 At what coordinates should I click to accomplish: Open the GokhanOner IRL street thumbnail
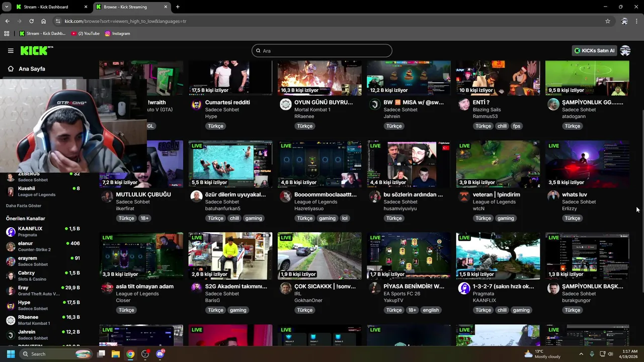pos(319,256)
